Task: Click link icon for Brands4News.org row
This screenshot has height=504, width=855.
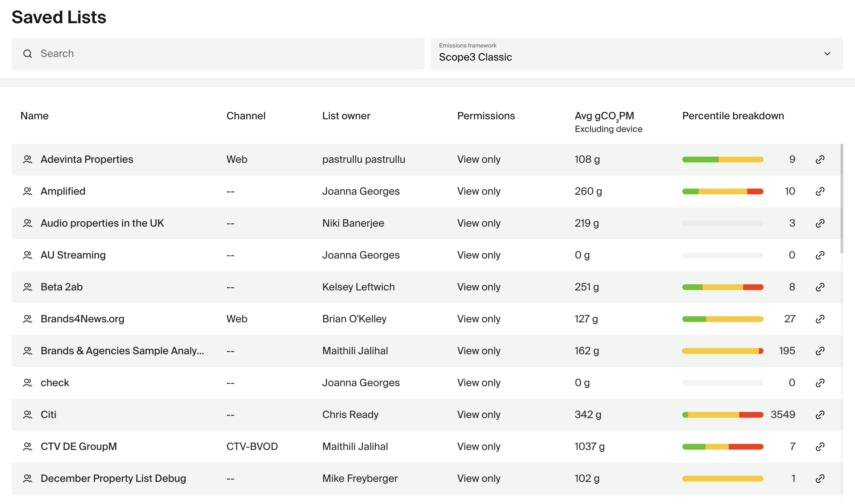Action: click(820, 319)
